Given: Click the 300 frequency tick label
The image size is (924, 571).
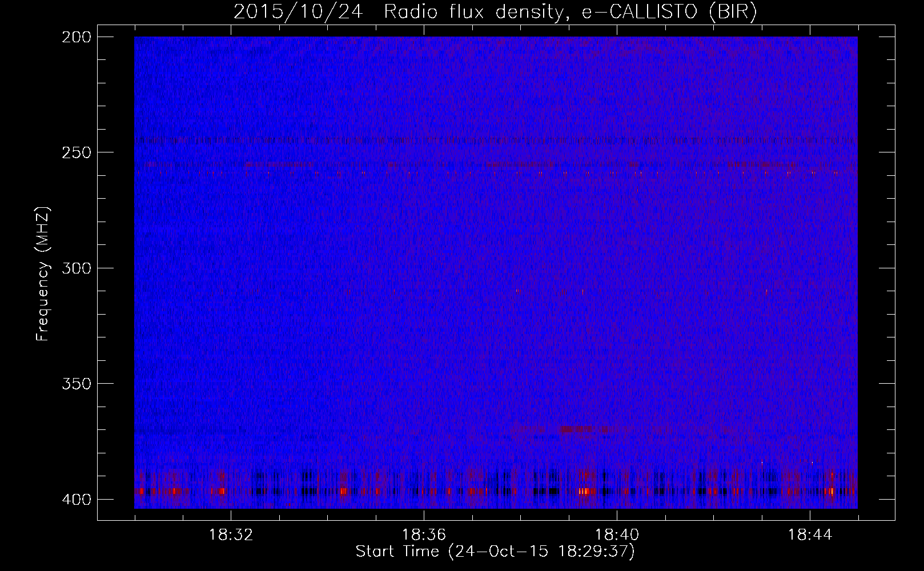Looking at the screenshot, I should tap(76, 268).
